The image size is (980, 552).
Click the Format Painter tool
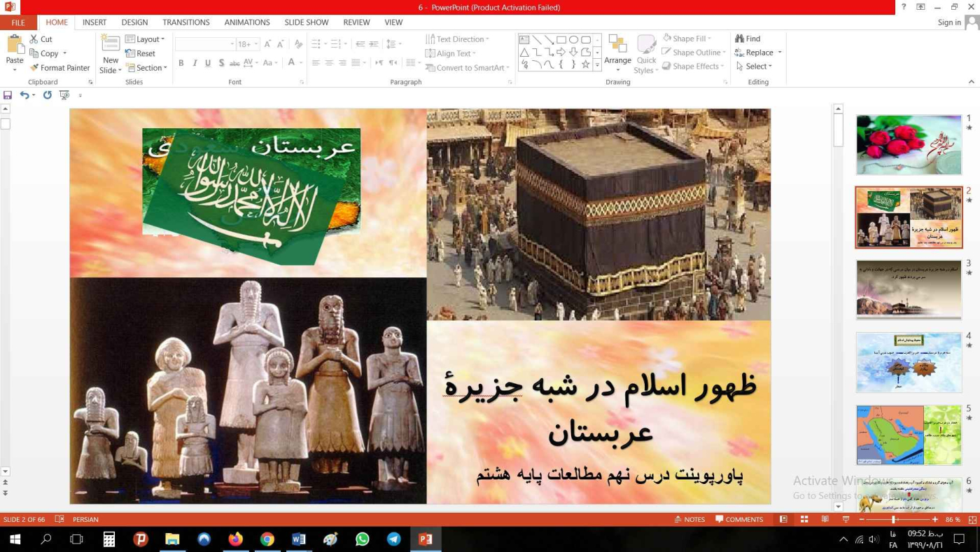pos(59,68)
